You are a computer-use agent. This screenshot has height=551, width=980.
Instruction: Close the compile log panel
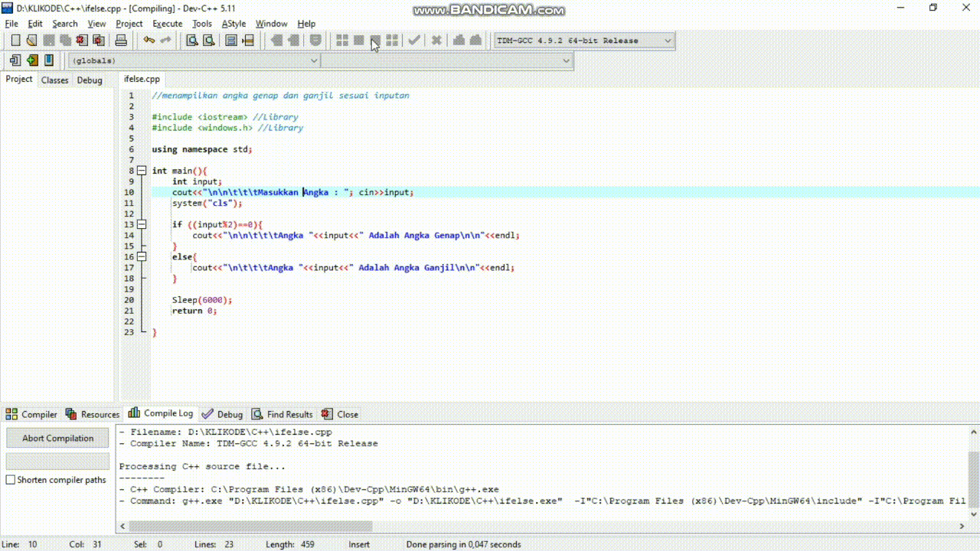[340, 414]
